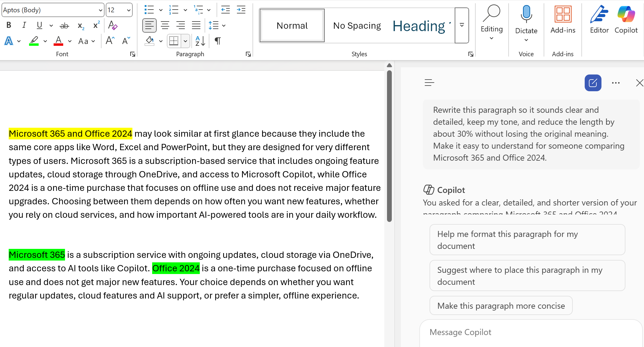Open Copilot more options menu

point(616,83)
